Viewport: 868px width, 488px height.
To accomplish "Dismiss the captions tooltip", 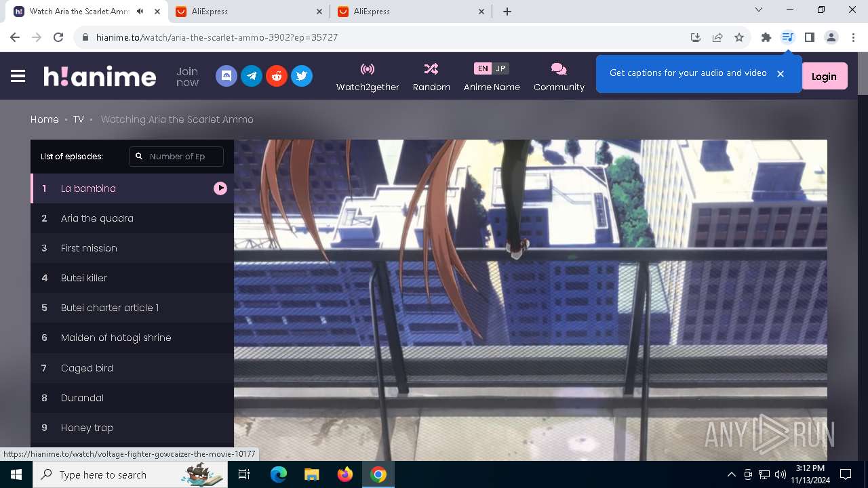I will tap(781, 73).
